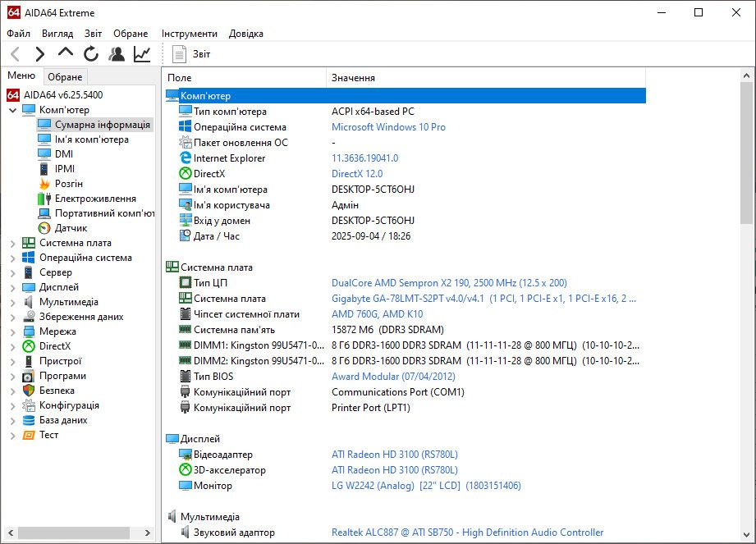This screenshot has height=544, width=756.
Task: Open the Звіт menu in menu bar
Action: (x=93, y=34)
